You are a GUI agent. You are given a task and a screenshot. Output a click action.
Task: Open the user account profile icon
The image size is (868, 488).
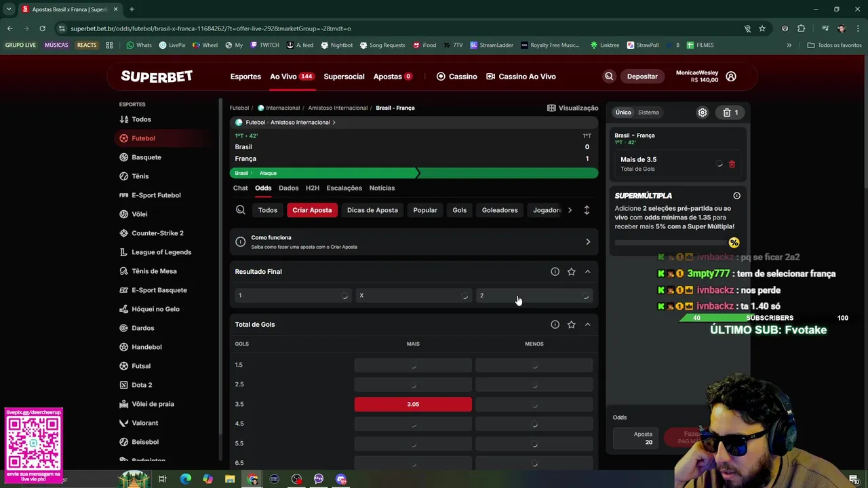tap(731, 77)
